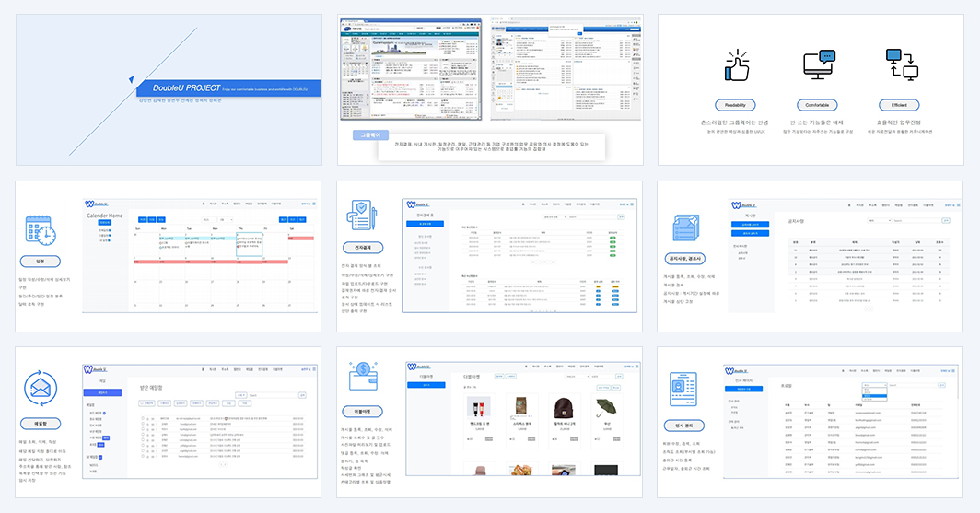Select the black beanie product image
This screenshot has height=513, width=980.
tap(565, 408)
